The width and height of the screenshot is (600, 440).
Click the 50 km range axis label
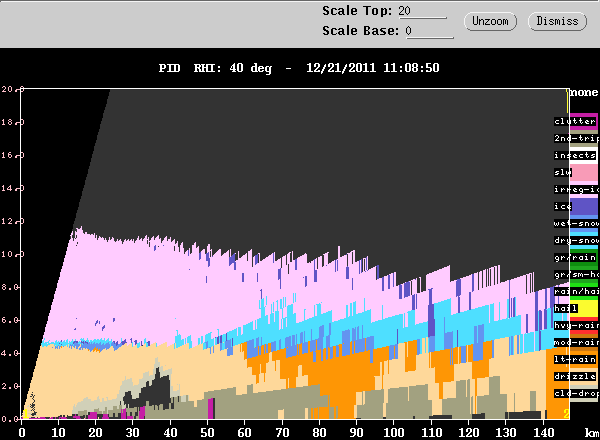click(x=207, y=433)
